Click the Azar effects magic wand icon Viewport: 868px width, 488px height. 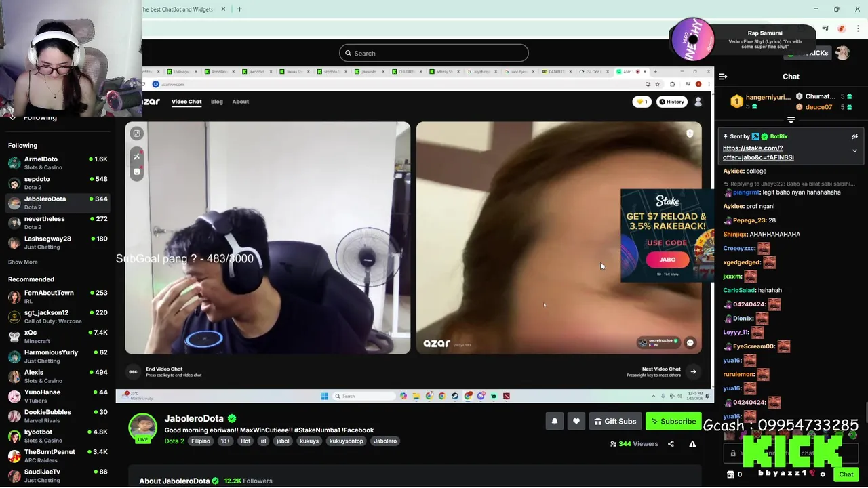click(137, 157)
